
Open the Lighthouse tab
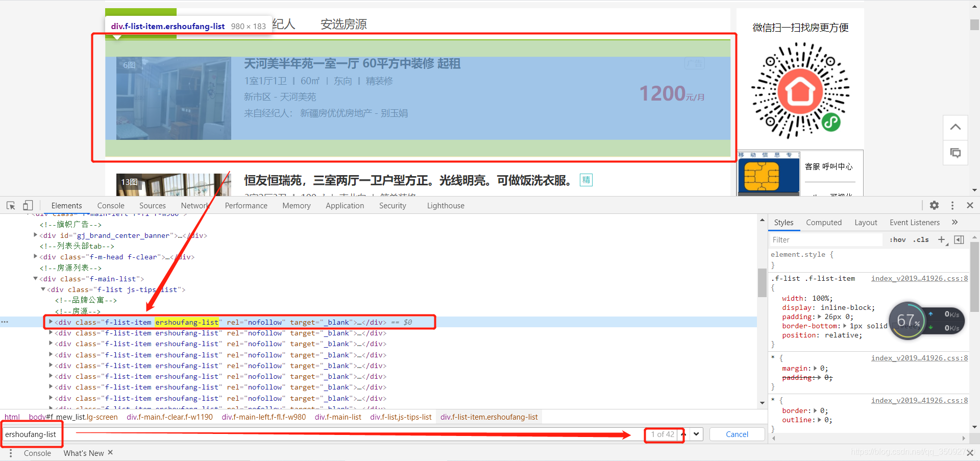pos(446,205)
